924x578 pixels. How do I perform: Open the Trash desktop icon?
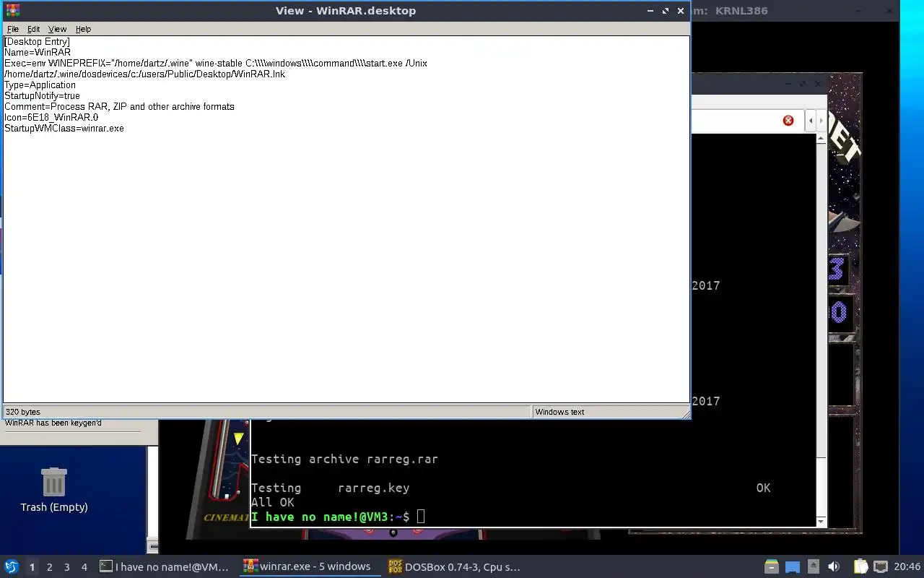[54, 489]
